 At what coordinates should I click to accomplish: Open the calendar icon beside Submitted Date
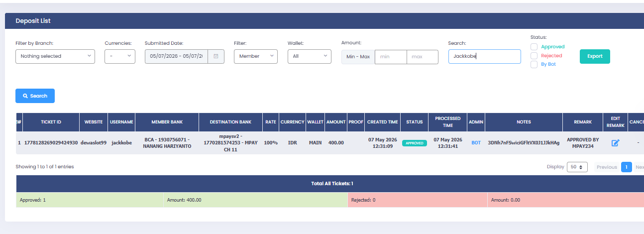tap(216, 56)
